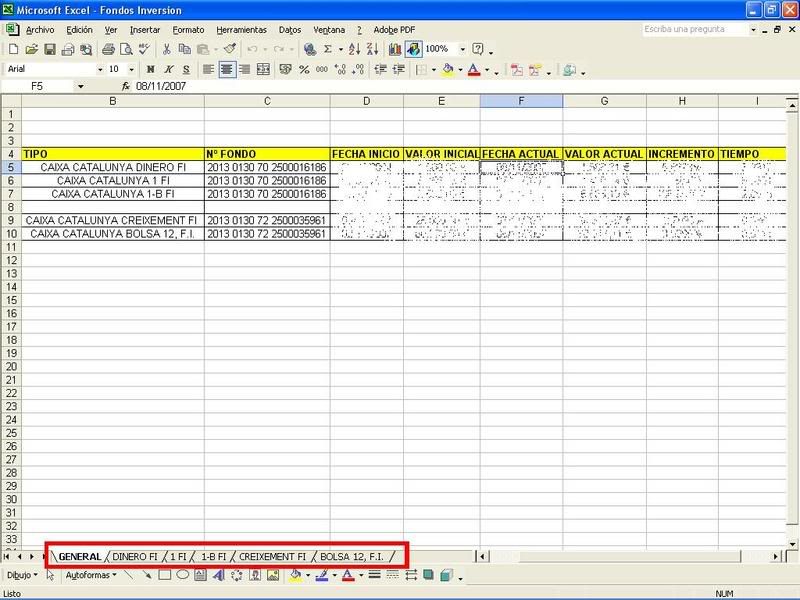Launch the Chart Wizard
The width and height of the screenshot is (800, 600).
click(395, 49)
